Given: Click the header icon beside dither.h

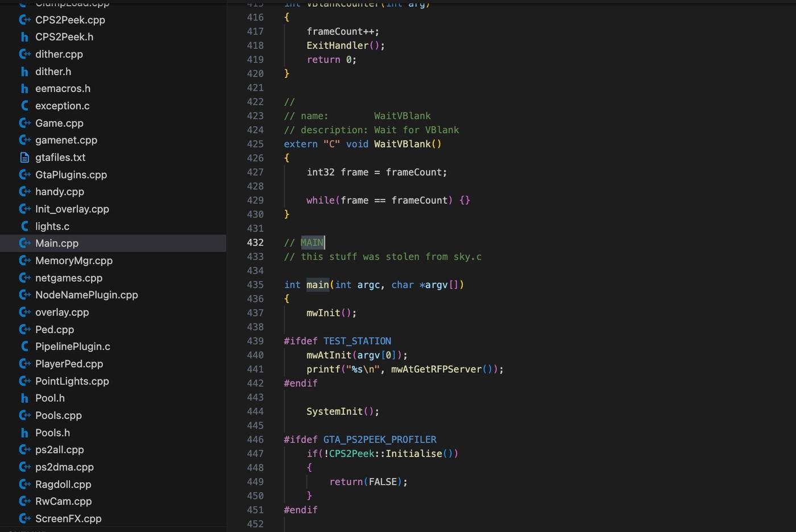Looking at the screenshot, I should click(24, 72).
